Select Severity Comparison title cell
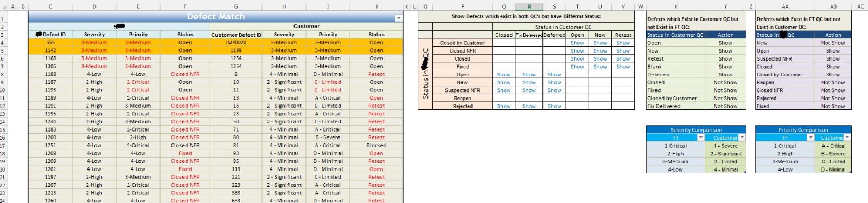 696,130
